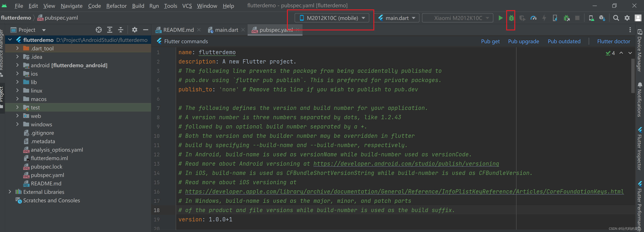Run the app with green play button
Screen dimensions: 644x232
(500, 18)
